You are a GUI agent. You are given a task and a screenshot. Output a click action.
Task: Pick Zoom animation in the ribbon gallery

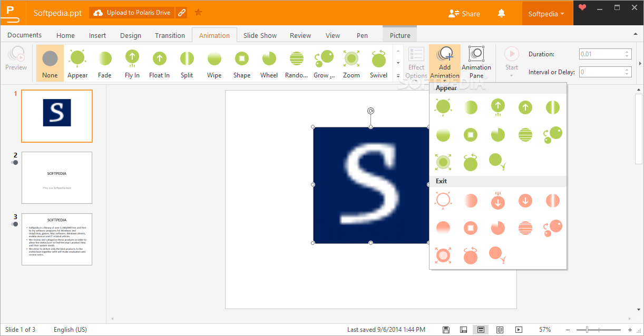coord(352,63)
